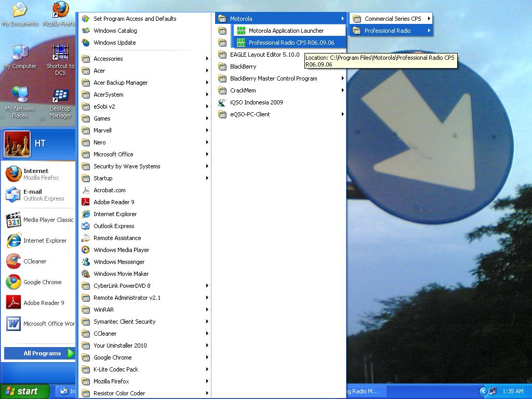This screenshot has width=532, height=399.
Task: Open My Documents desktop icon
Action: tap(20, 14)
